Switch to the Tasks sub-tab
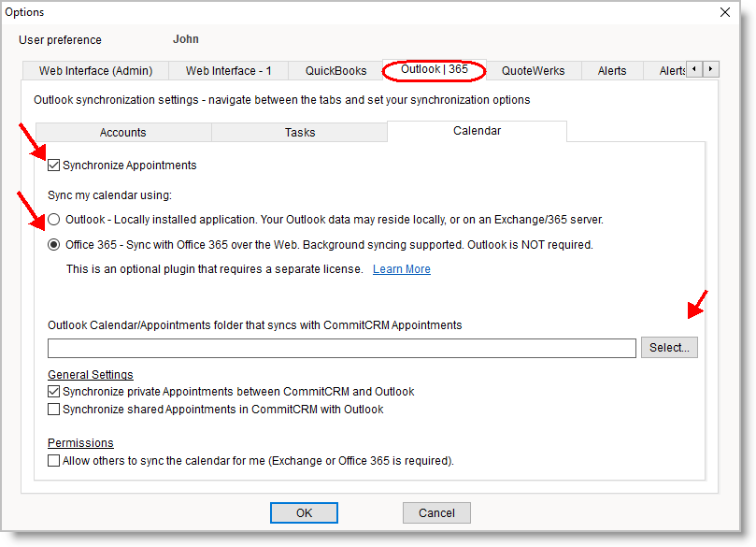The image size is (756, 547). pyautogui.click(x=299, y=133)
